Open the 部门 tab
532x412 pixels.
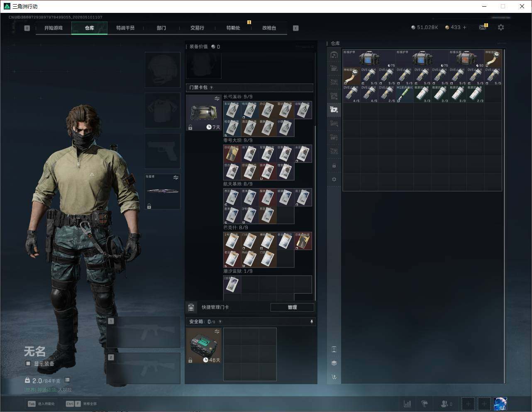pos(161,28)
